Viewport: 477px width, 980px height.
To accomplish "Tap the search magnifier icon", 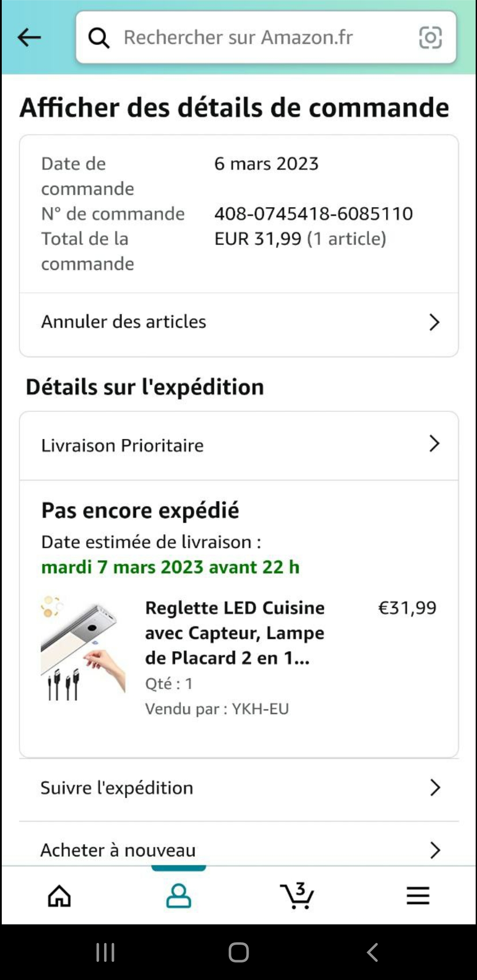I will 98,38.
